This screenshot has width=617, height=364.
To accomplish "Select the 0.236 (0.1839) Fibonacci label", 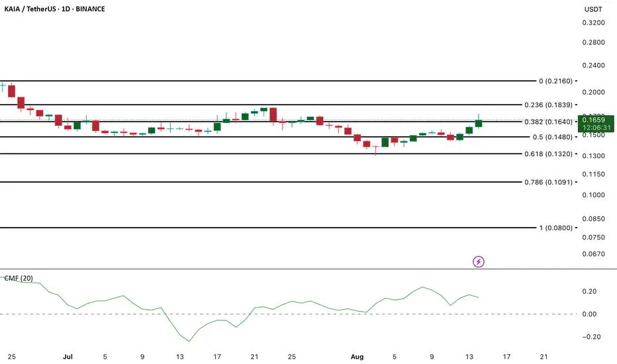I will [x=549, y=105].
